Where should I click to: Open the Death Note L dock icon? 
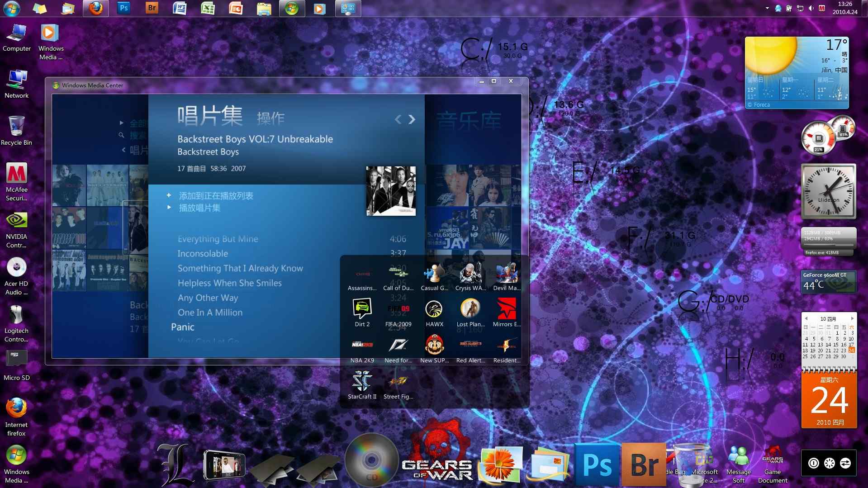[175, 464]
